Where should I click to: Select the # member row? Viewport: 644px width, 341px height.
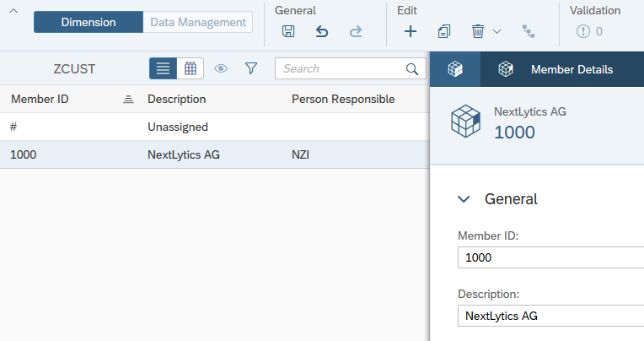(x=214, y=127)
